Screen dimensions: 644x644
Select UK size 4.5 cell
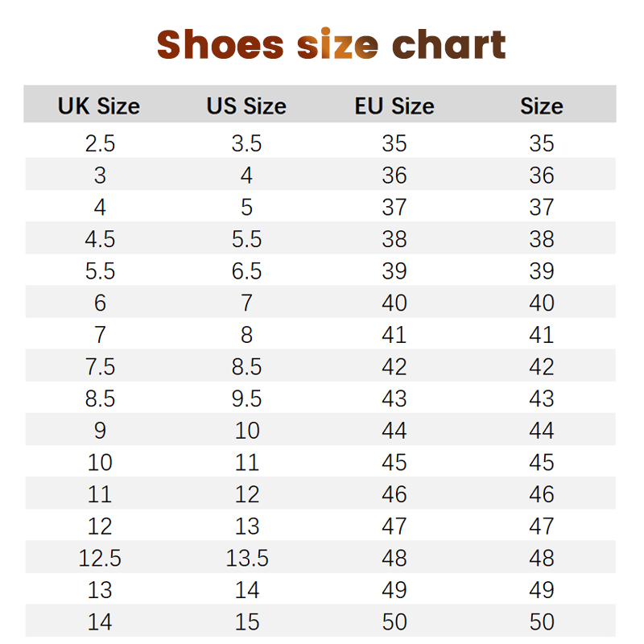[100, 239]
